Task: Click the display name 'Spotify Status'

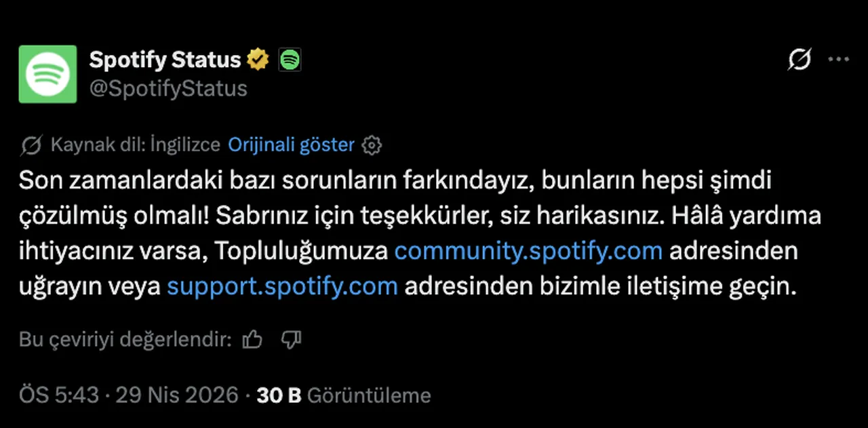Action: (164, 60)
